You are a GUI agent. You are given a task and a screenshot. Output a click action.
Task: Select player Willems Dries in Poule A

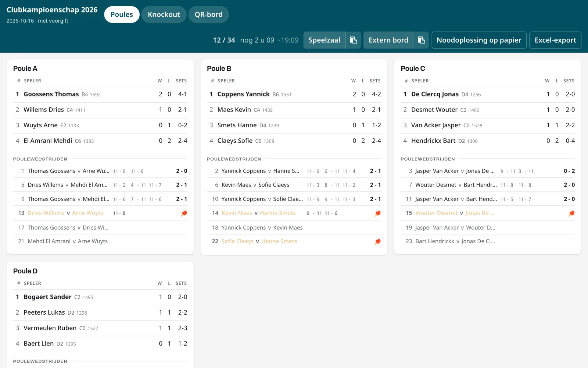click(100, 110)
